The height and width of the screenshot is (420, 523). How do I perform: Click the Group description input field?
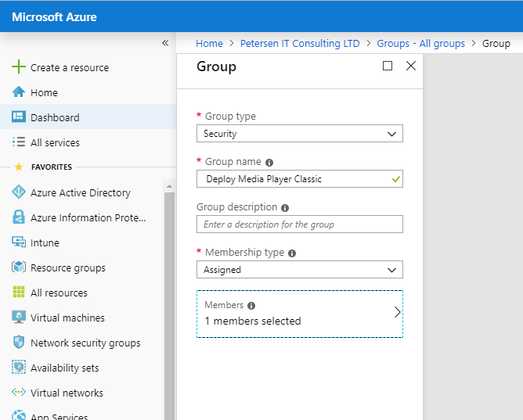point(299,224)
